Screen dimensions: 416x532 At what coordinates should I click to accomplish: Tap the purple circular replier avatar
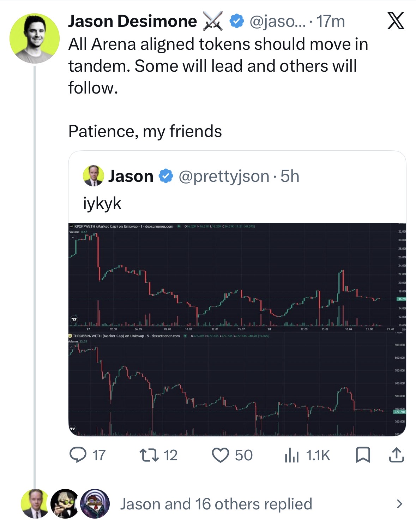click(95, 504)
